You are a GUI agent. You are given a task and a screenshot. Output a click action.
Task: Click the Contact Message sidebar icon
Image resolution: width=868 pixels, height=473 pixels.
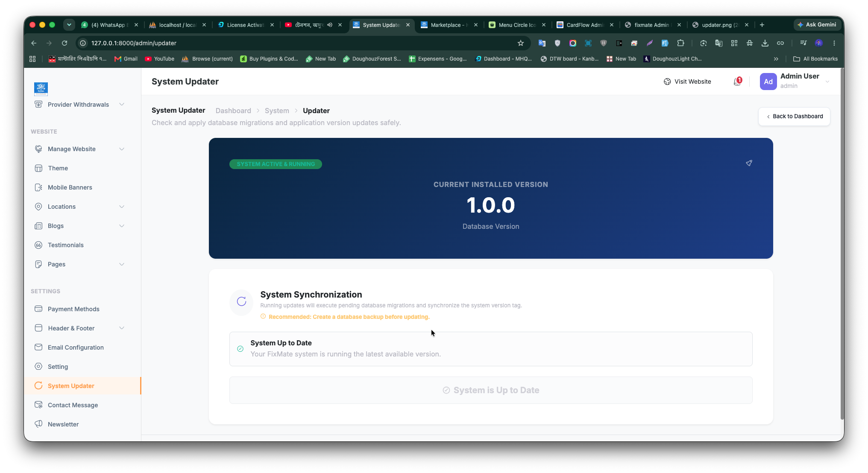coord(38,405)
